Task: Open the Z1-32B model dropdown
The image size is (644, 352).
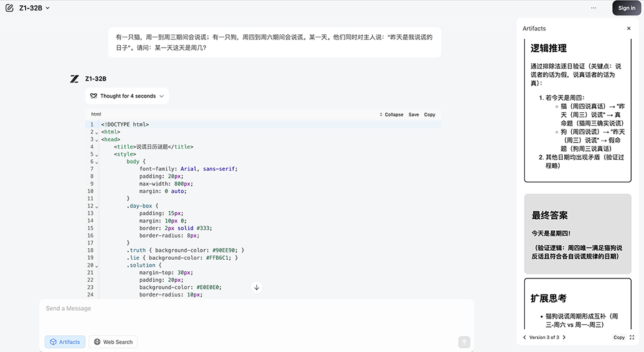Action: coord(35,8)
